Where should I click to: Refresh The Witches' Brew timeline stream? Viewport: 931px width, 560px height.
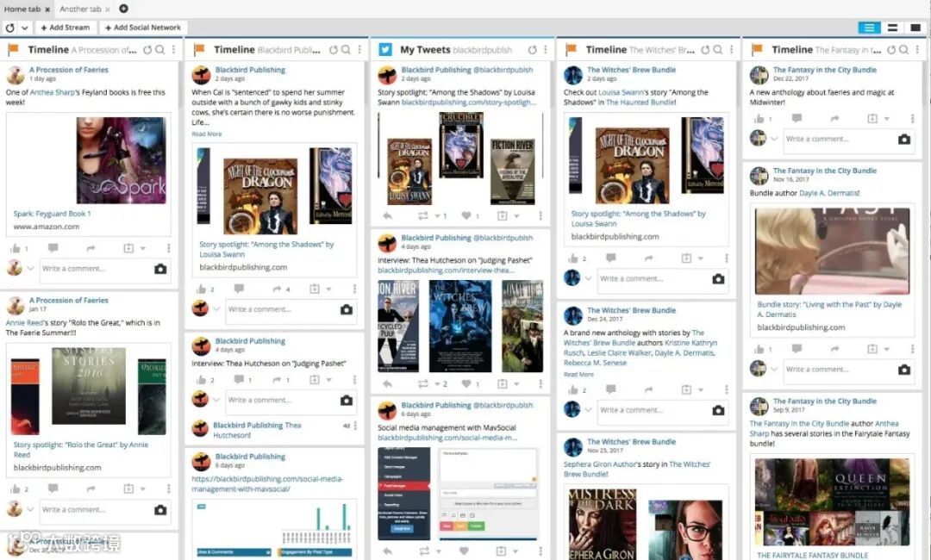705,50
